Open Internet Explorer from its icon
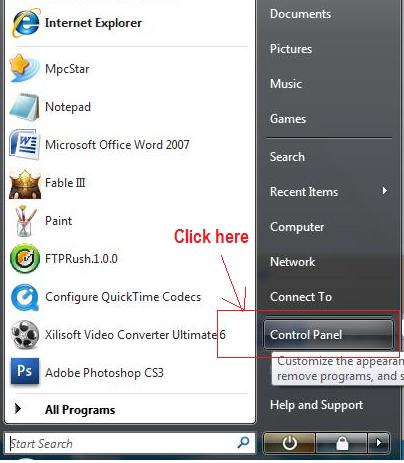Viewport: 404px width, 463px height. [25, 23]
